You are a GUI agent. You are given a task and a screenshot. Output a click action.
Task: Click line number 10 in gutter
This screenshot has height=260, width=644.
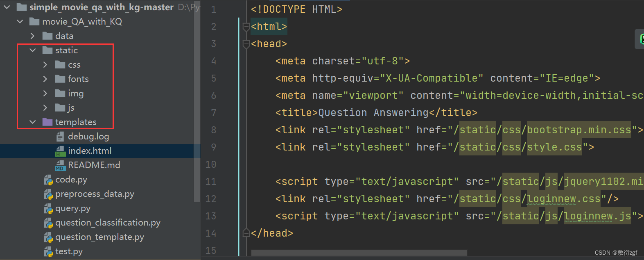click(x=211, y=164)
